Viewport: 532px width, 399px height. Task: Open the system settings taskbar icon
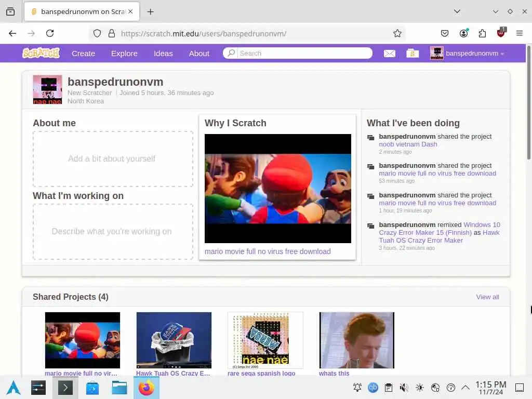coord(38,388)
